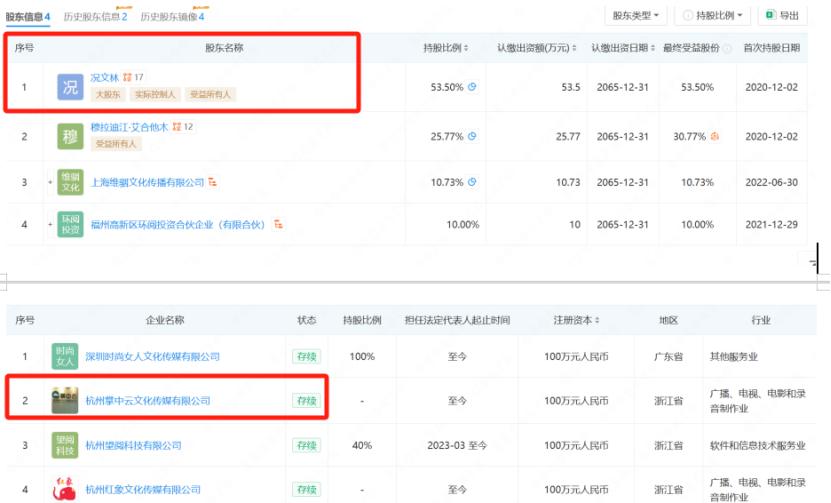The width and height of the screenshot is (831, 503).
Task: Select 2023-03 至今 tenure cell
Action: point(457,445)
